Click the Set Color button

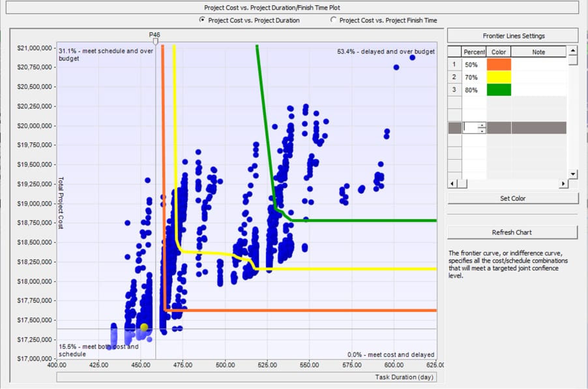point(513,198)
